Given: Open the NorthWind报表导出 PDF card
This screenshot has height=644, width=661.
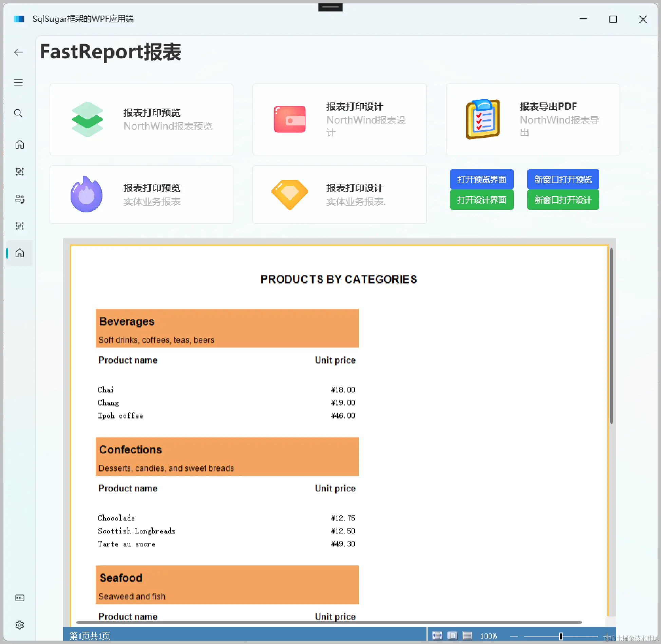Looking at the screenshot, I should pos(533,119).
